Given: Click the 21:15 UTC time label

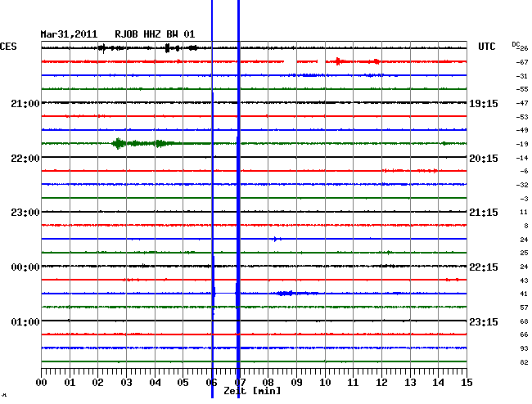Looking at the screenshot, I should pyautogui.click(x=484, y=213).
